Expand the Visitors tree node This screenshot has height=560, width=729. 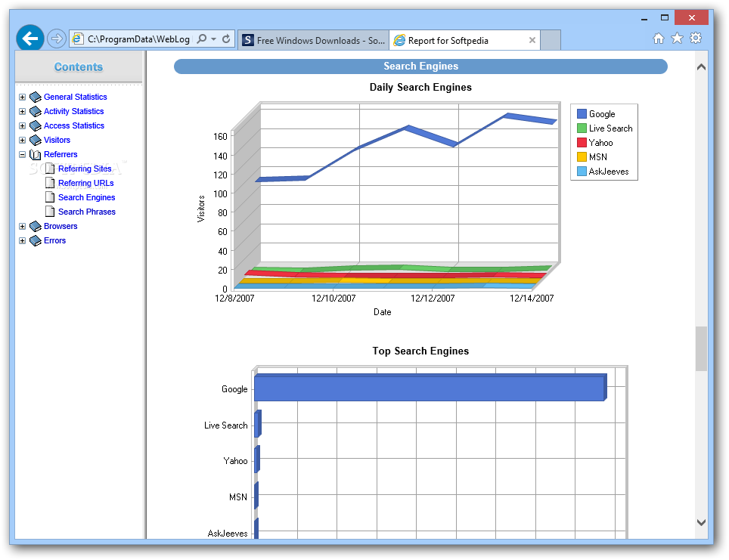(22, 141)
